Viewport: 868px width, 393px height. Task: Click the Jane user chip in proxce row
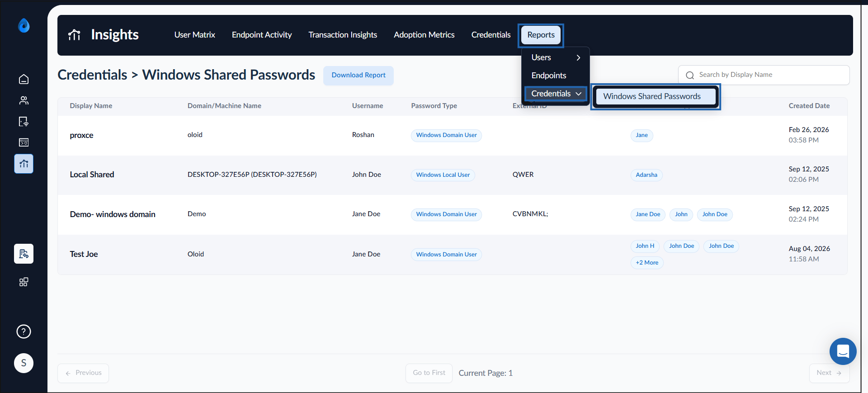tap(642, 135)
